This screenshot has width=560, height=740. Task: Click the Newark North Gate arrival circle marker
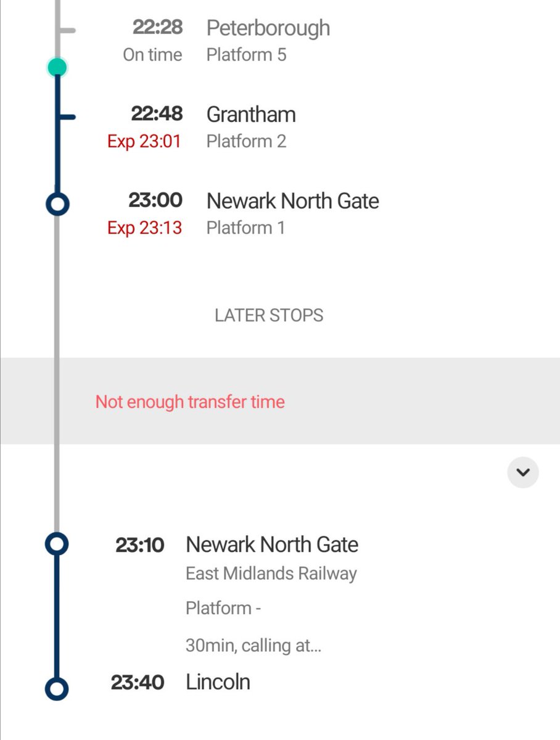57,203
